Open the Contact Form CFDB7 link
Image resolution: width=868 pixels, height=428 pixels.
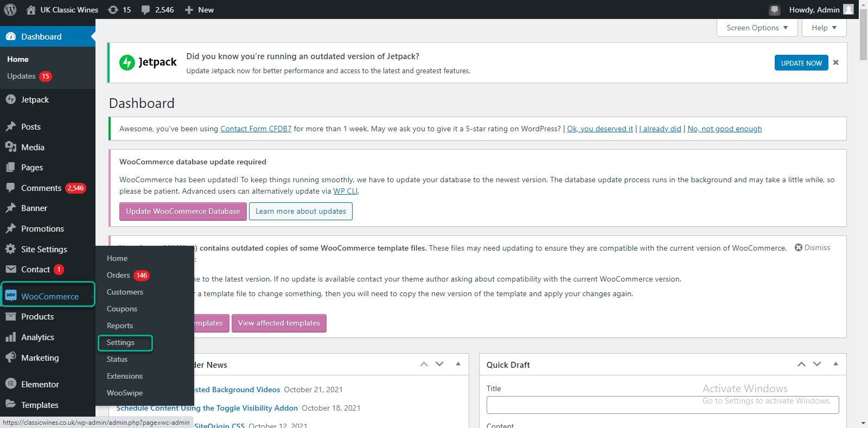click(x=256, y=129)
